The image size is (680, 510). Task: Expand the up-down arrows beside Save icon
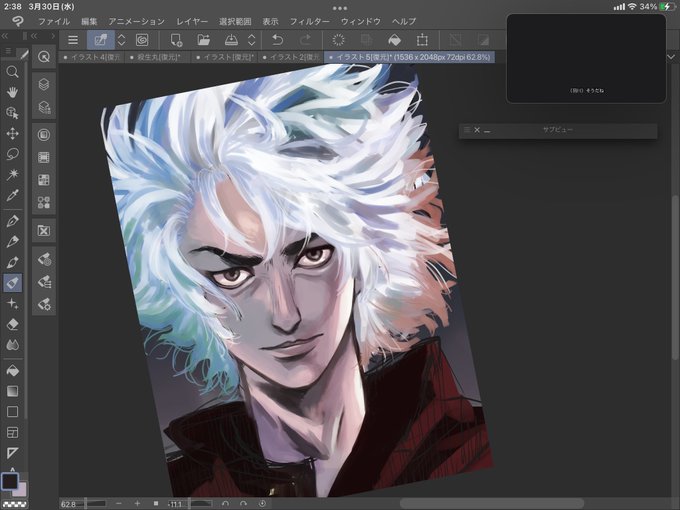click(x=252, y=40)
